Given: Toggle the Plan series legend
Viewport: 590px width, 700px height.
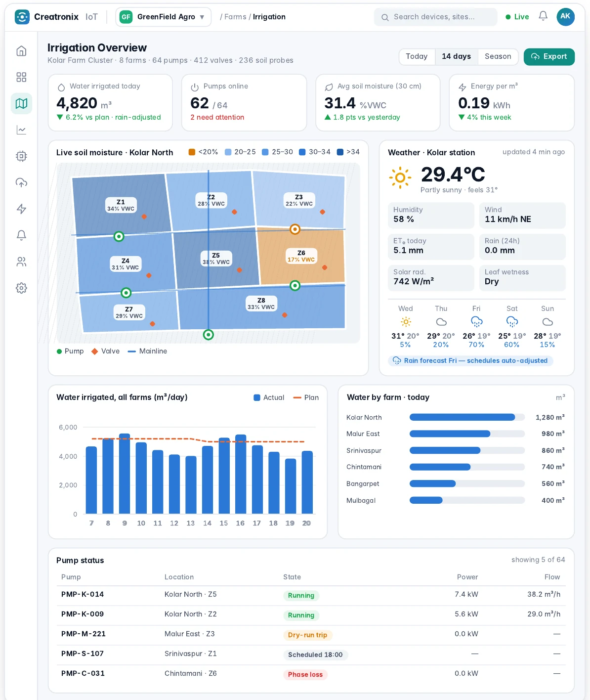Looking at the screenshot, I should (x=306, y=397).
